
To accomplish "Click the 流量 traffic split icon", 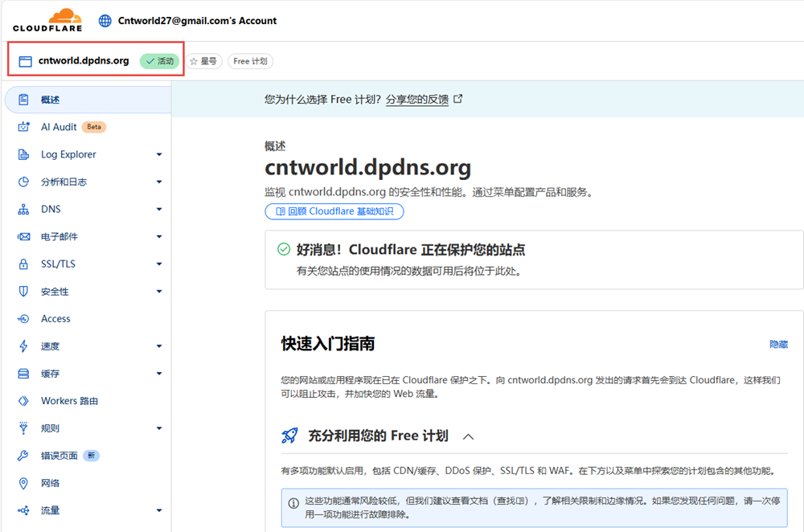I will (23, 510).
